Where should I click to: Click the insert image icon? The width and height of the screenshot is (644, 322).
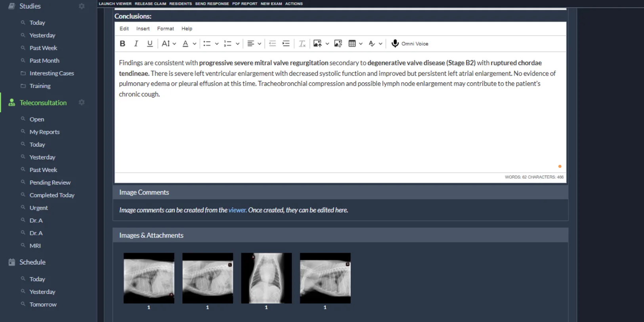click(x=317, y=44)
